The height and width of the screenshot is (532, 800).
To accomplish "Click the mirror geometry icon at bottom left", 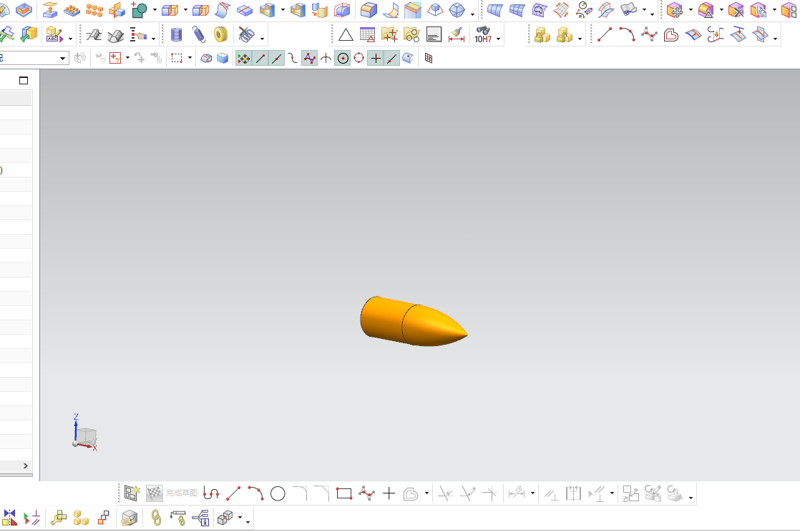I will coord(9,518).
